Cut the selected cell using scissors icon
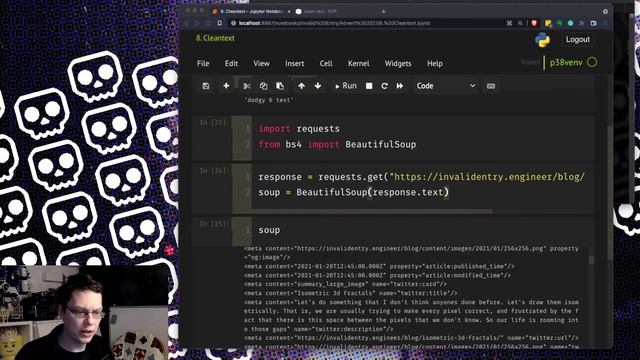Viewport: 640px width, 360px height. (x=247, y=86)
